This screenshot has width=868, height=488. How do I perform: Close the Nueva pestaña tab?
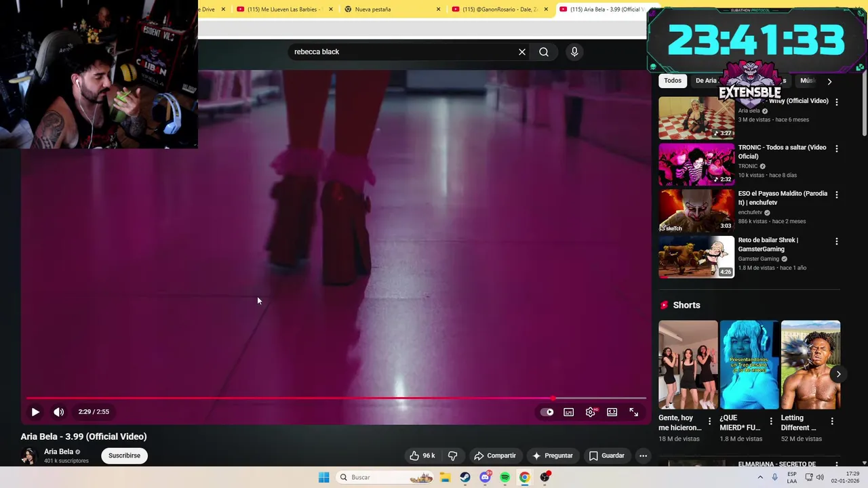pos(438,9)
